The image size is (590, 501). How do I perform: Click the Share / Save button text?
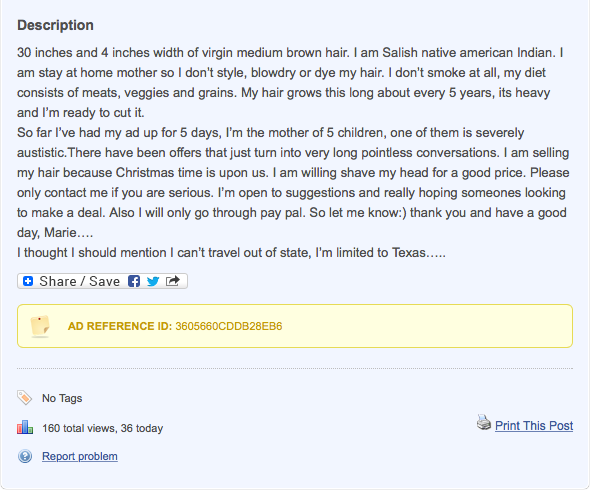point(79,281)
